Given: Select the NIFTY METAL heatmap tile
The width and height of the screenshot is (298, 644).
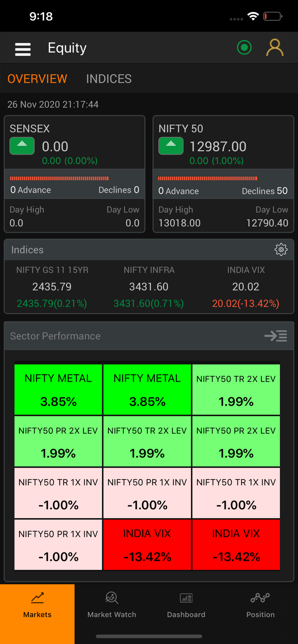Looking at the screenshot, I should (x=58, y=389).
